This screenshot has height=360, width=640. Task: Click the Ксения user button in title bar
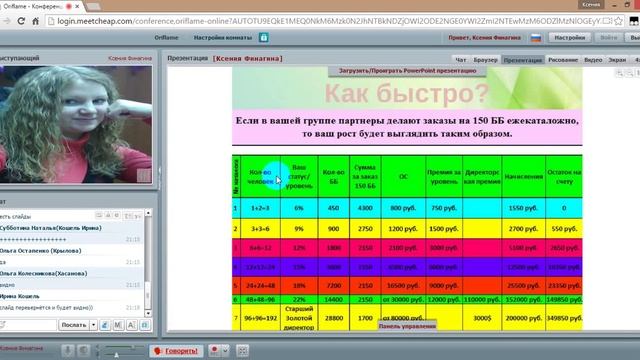[591, 4]
